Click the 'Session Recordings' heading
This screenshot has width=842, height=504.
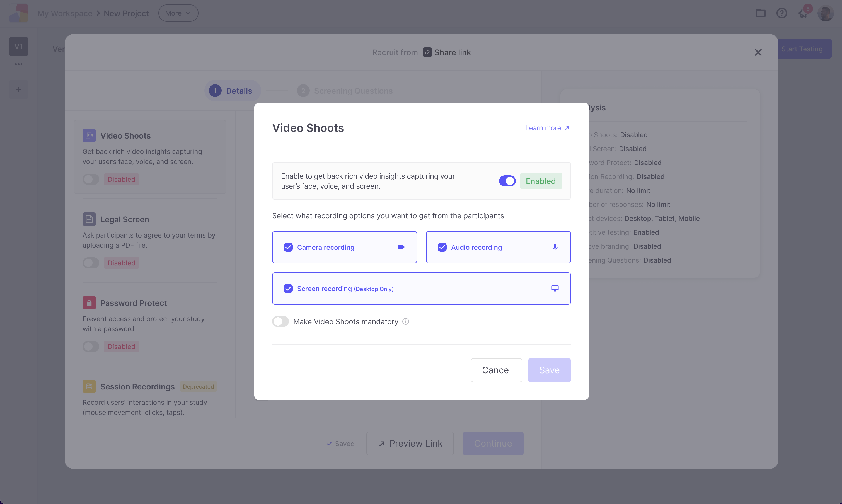tap(137, 386)
